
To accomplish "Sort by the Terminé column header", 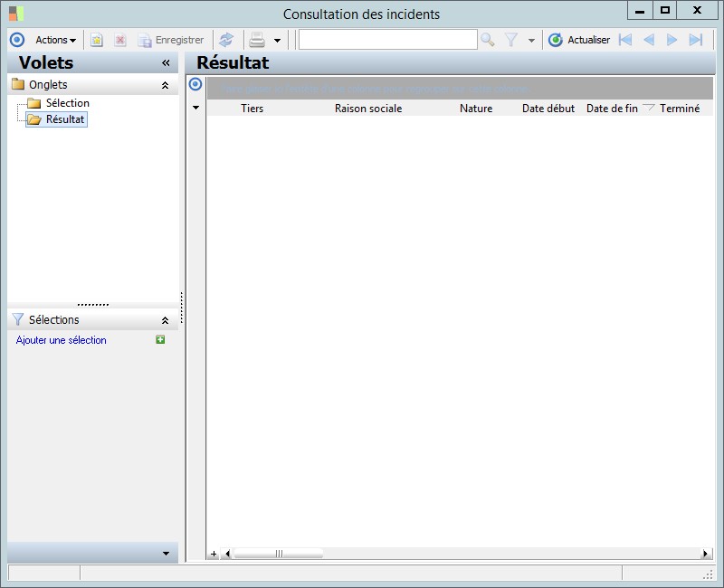I will point(680,109).
